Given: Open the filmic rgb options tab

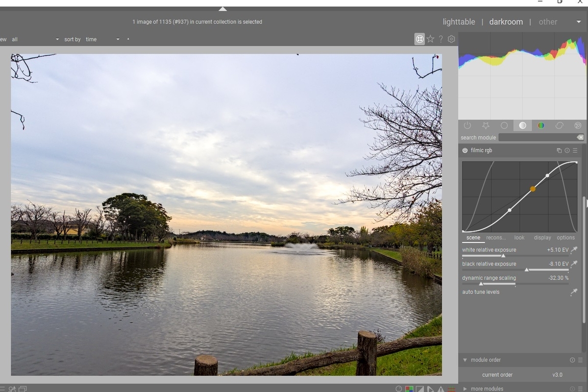Looking at the screenshot, I should [x=565, y=238].
